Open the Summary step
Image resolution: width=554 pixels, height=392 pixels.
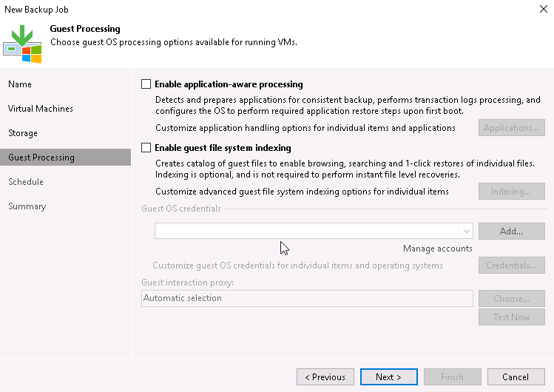pos(27,206)
